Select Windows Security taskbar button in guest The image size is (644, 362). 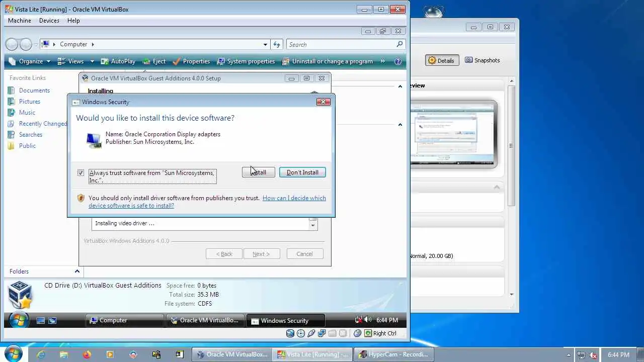click(285, 320)
